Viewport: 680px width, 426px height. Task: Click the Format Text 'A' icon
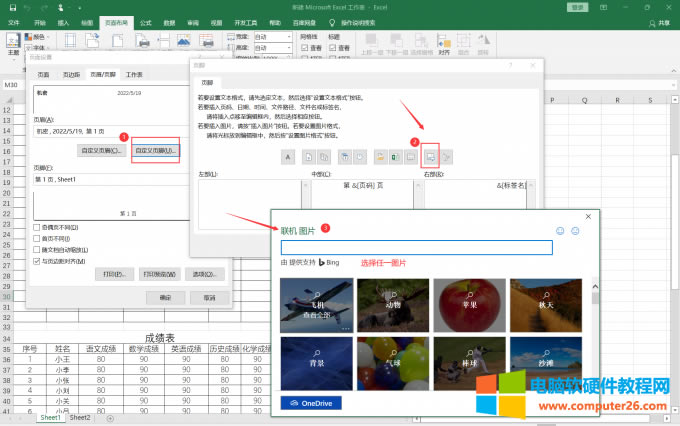(x=288, y=157)
